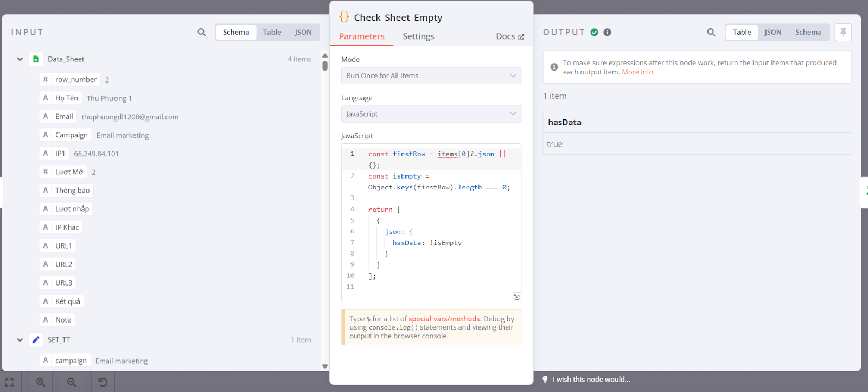Click 'I wish this node would...' feedback link
The image size is (868, 392).
[591, 379]
